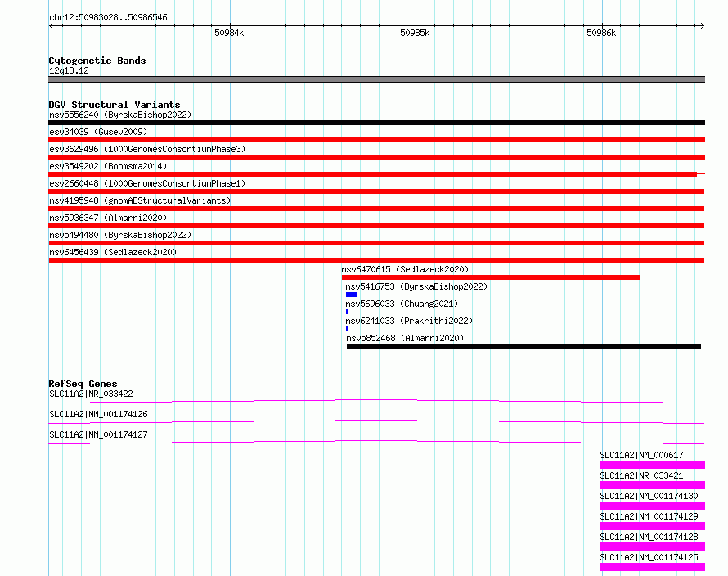Click the small blue bar of nsv5416753
Screen dimensions: 728x576
coord(352,295)
